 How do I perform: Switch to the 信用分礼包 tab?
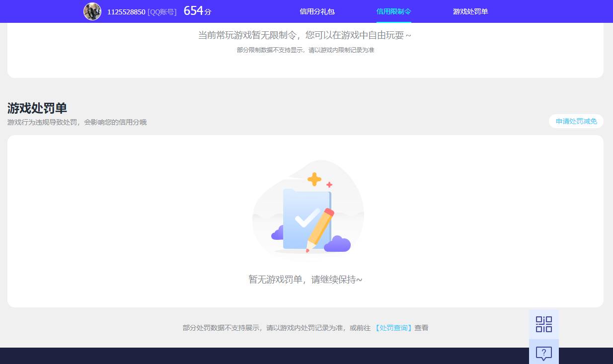[x=317, y=11]
